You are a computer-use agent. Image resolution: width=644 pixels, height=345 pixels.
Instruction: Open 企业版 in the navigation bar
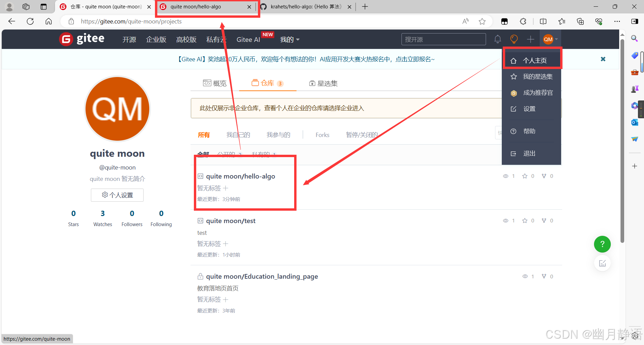(x=156, y=40)
